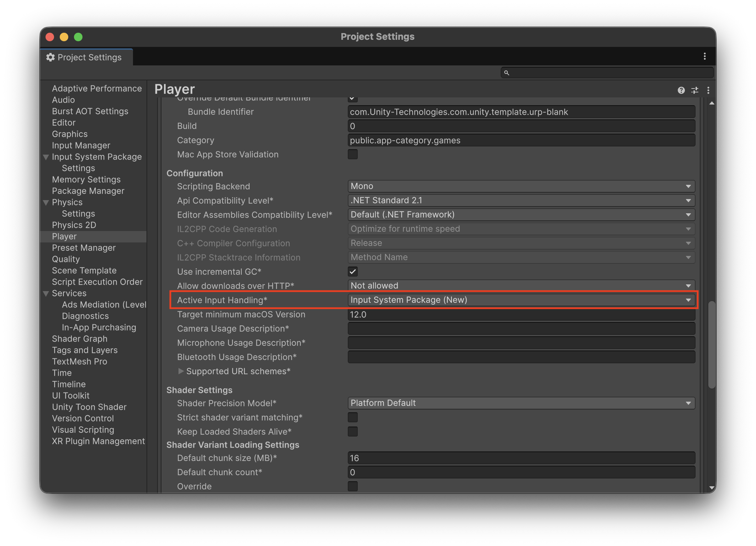The image size is (756, 546).
Task: Open XR Plugin Management settings
Action: [x=98, y=441]
